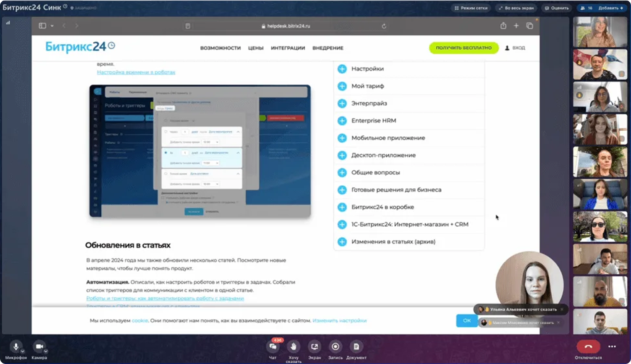
Task: Open ВНЕДРЕНИЕ menu item
Action: (328, 48)
